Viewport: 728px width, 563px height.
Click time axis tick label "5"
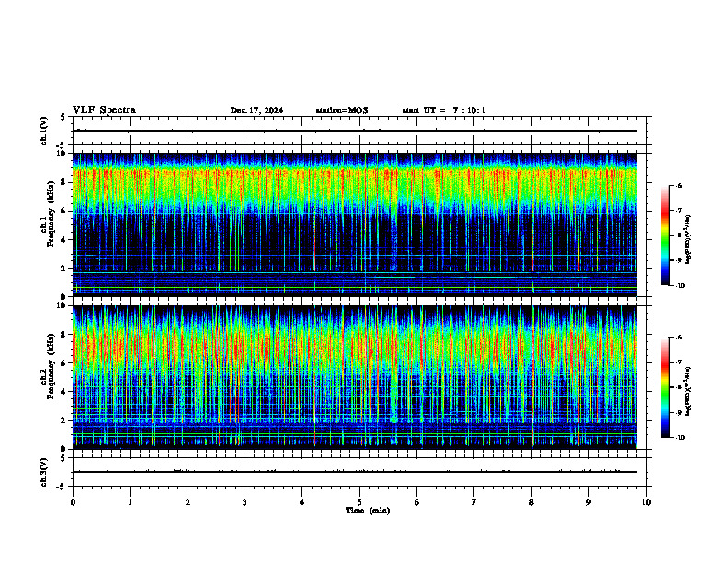[359, 502]
